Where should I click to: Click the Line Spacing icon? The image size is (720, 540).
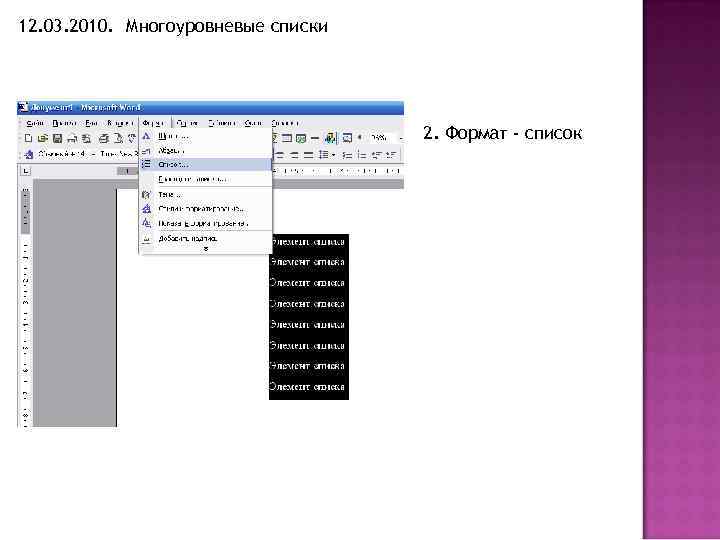point(324,155)
